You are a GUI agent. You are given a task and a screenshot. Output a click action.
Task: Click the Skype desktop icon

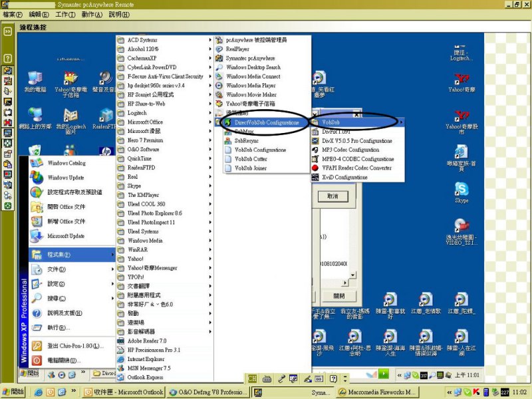[x=462, y=192]
